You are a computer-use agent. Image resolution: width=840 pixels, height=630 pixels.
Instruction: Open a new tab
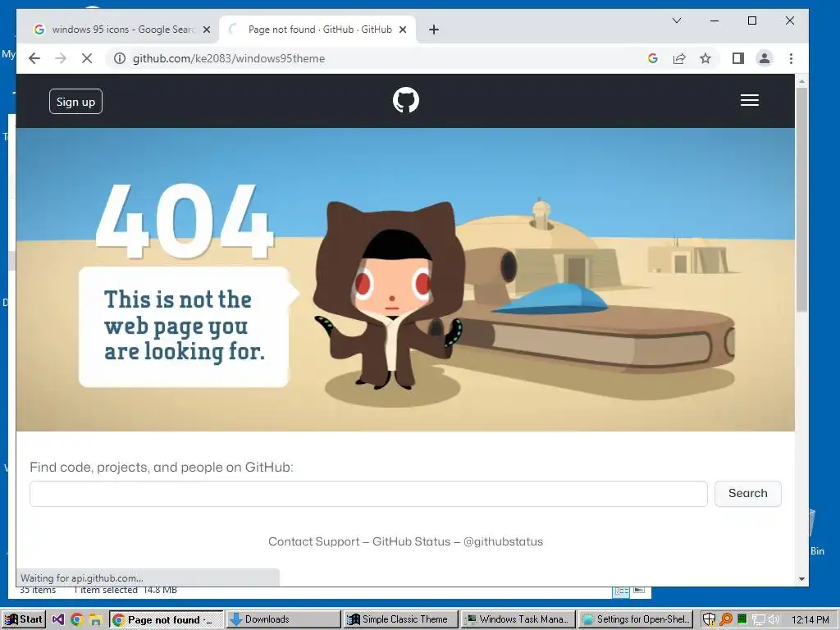click(x=434, y=30)
